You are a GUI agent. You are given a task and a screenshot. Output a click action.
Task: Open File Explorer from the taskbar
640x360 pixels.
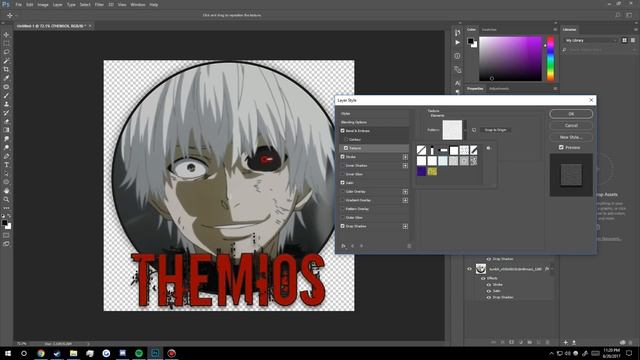pyautogui.click(x=73, y=353)
